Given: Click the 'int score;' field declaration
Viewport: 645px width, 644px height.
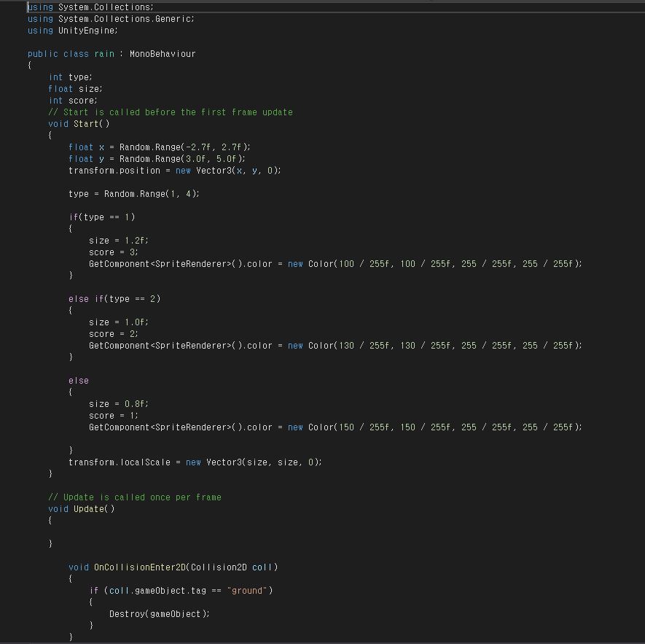Looking at the screenshot, I should coord(73,101).
